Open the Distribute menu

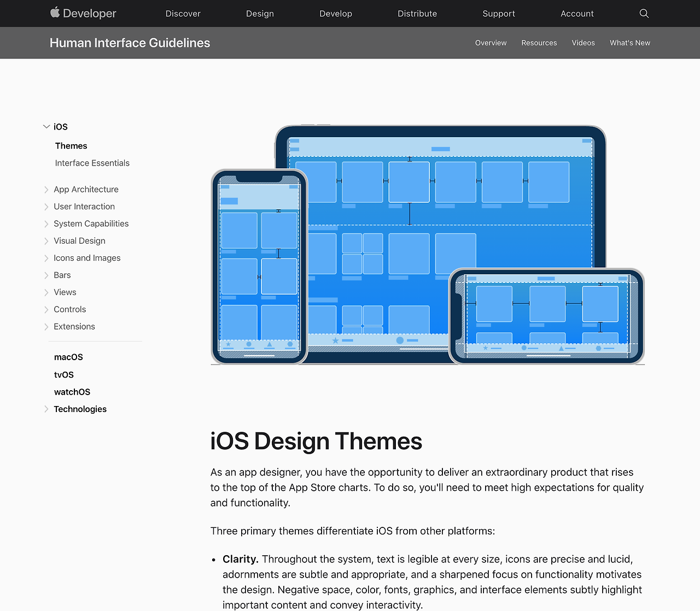(417, 14)
